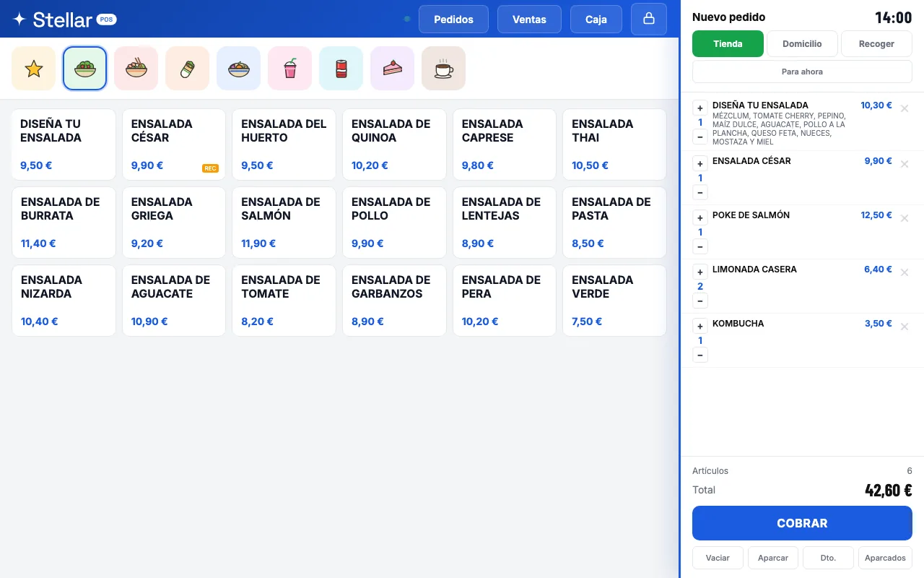Add Ensalada de Aguacate product card
The image size is (924, 578).
click(174, 301)
